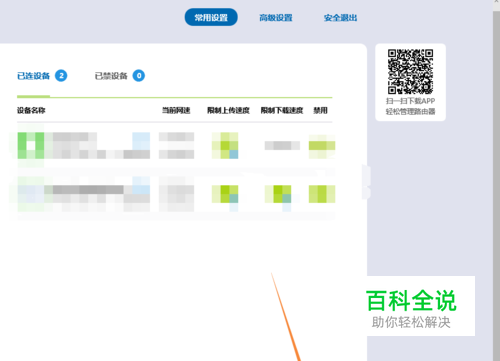The height and width of the screenshot is (361, 500).
Task: Click the 扫一扫下载APP text
Action: click(x=410, y=101)
